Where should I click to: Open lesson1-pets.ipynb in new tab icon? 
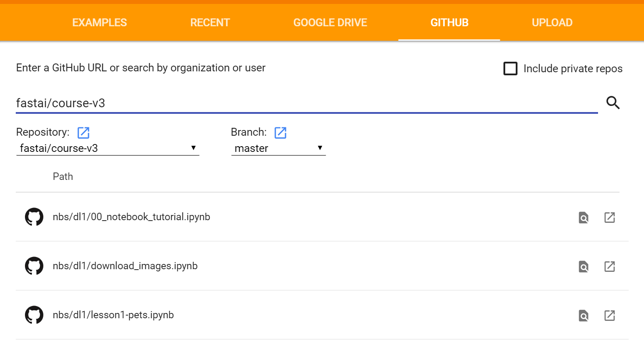click(x=609, y=316)
